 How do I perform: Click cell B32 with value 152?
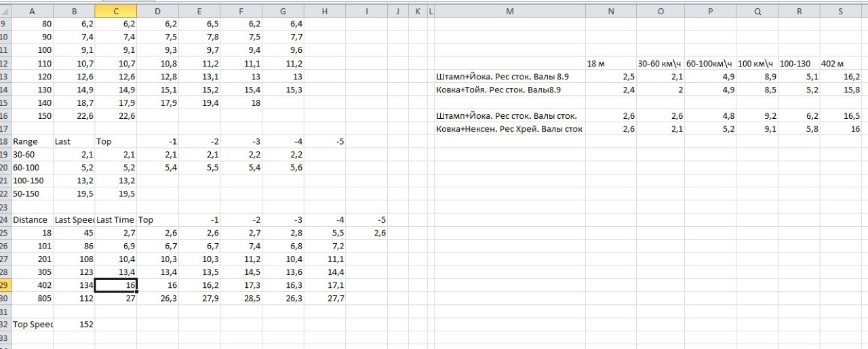coord(73,325)
